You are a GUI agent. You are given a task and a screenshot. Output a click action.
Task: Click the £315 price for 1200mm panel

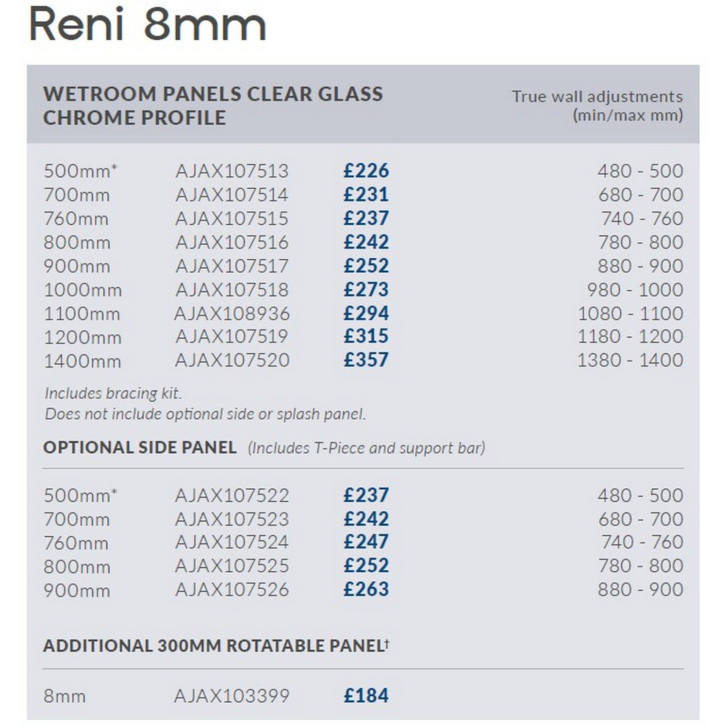[366, 336]
